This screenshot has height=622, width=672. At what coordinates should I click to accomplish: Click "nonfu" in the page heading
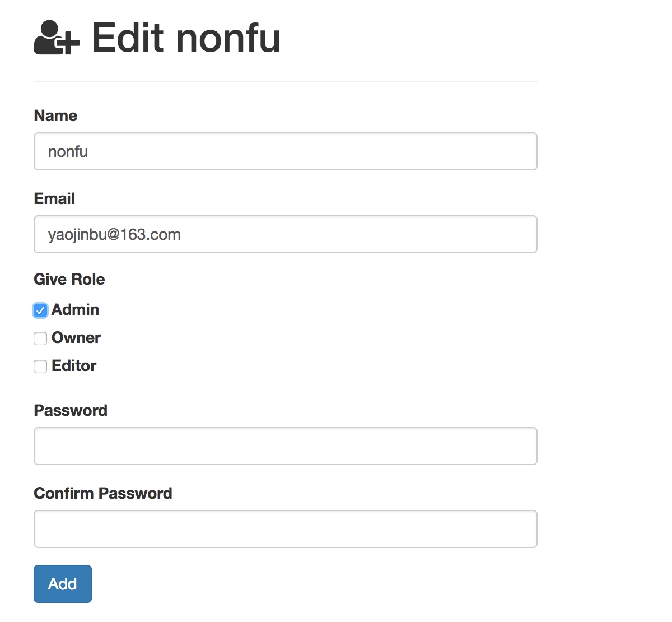point(228,38)
